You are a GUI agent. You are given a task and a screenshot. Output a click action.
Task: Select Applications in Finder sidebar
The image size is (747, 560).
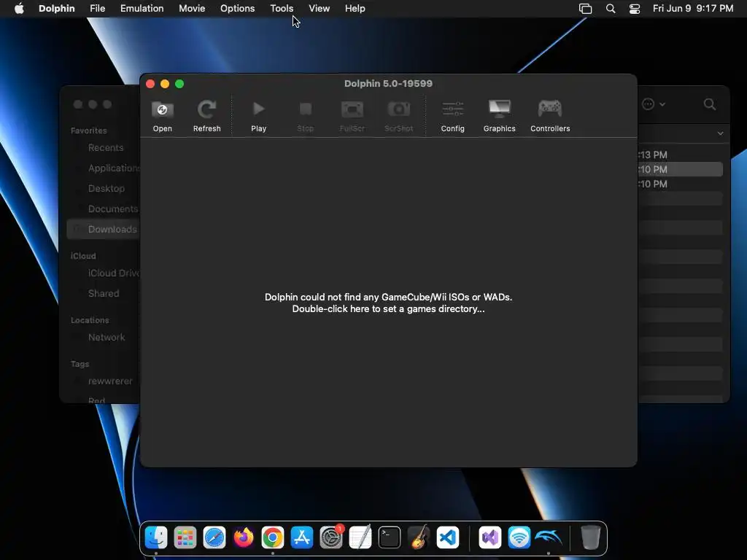tap(114, 168)
